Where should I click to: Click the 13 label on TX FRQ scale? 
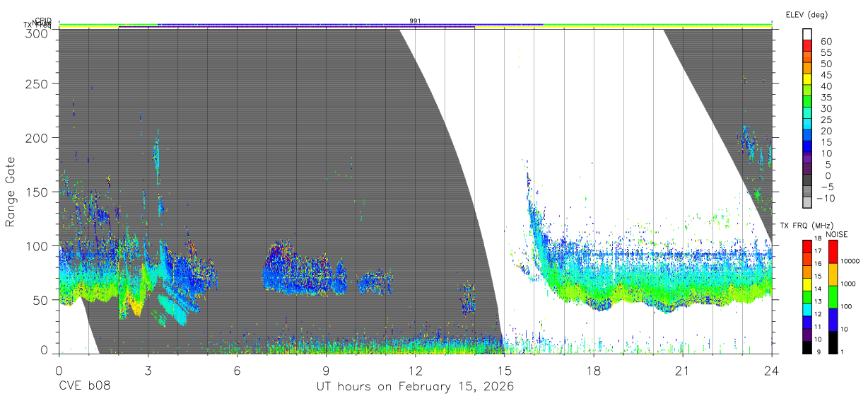click(816, 301)
